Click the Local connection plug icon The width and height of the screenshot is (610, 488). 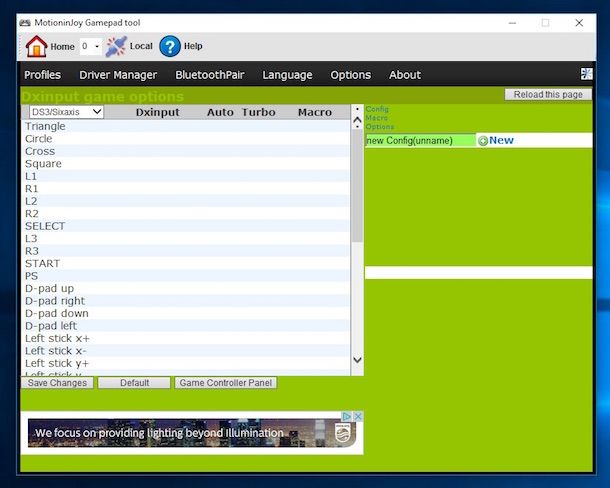click(x=116, y=46)
